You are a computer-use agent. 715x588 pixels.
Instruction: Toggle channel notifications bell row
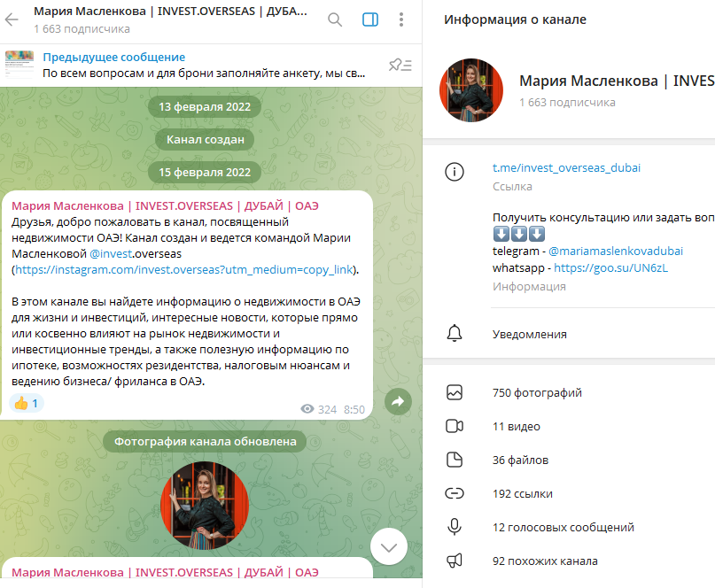point(569,334)
